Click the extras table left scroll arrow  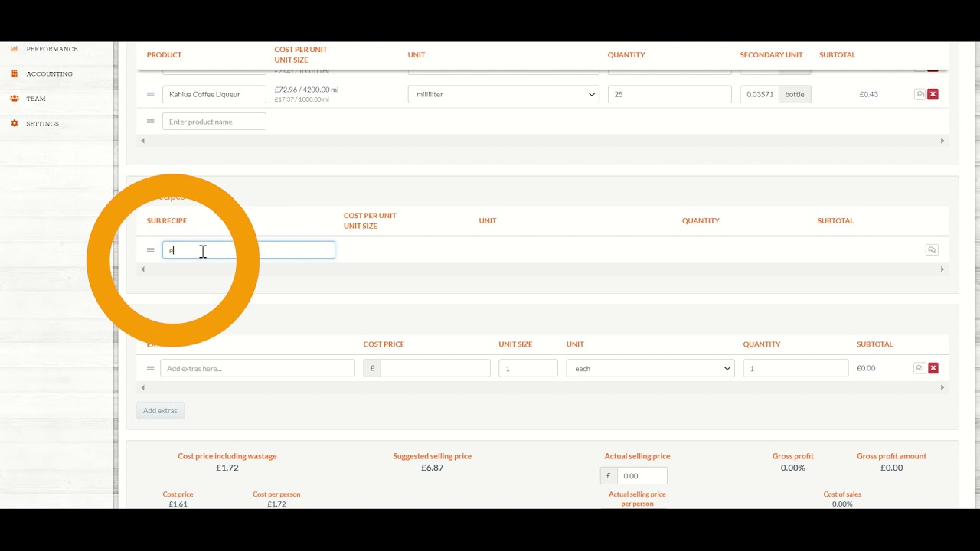point(142,388)
